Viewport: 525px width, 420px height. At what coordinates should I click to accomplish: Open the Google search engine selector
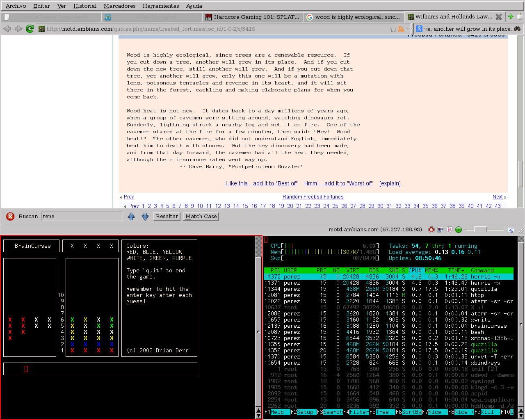tap(419, 29)
